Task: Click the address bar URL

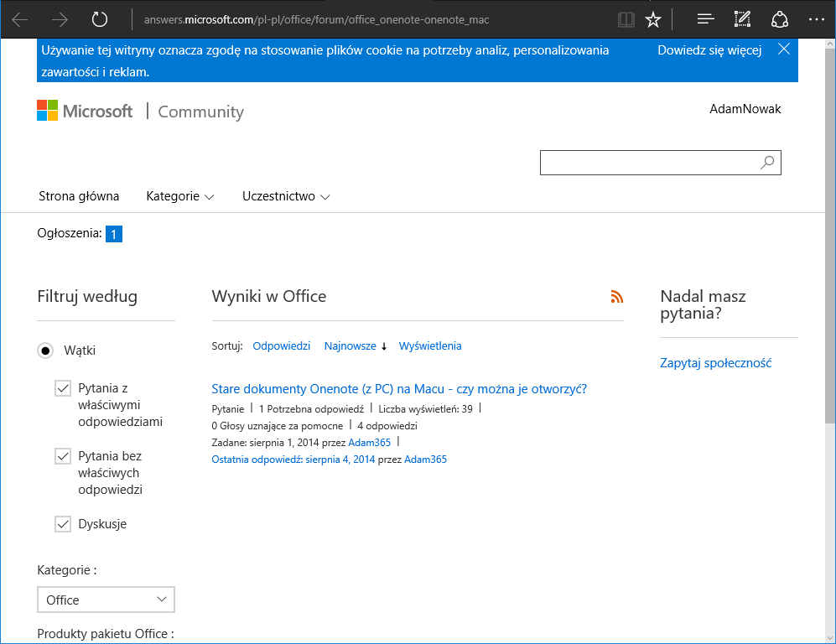Action: tap(316, 20)
